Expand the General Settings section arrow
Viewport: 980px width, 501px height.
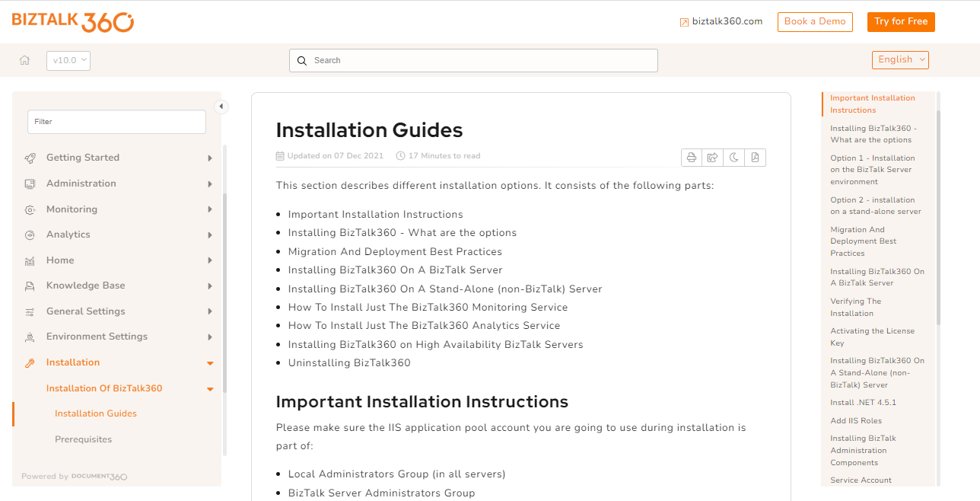click(210, 311)
